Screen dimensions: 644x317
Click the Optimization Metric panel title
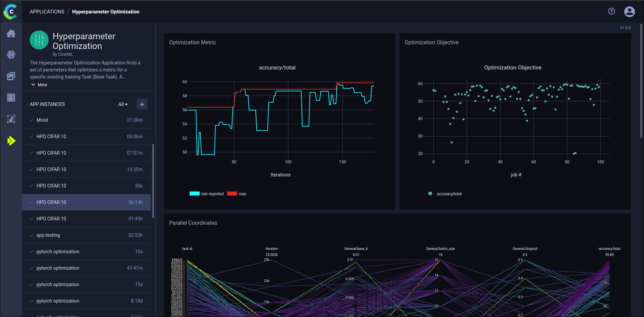pos(193,43)
